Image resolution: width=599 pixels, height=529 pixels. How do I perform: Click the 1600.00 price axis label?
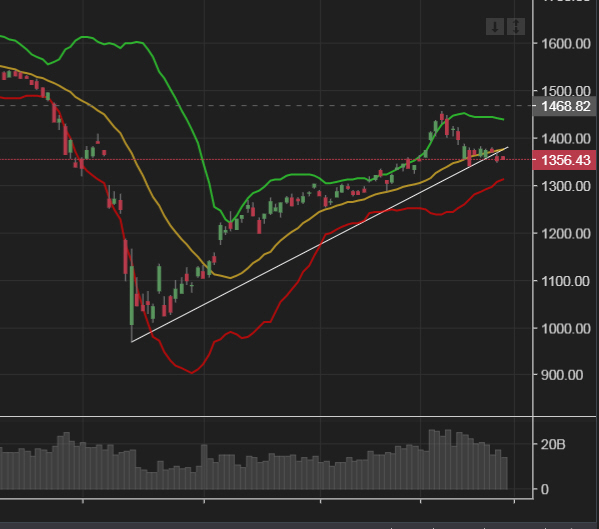pos(566,44)
